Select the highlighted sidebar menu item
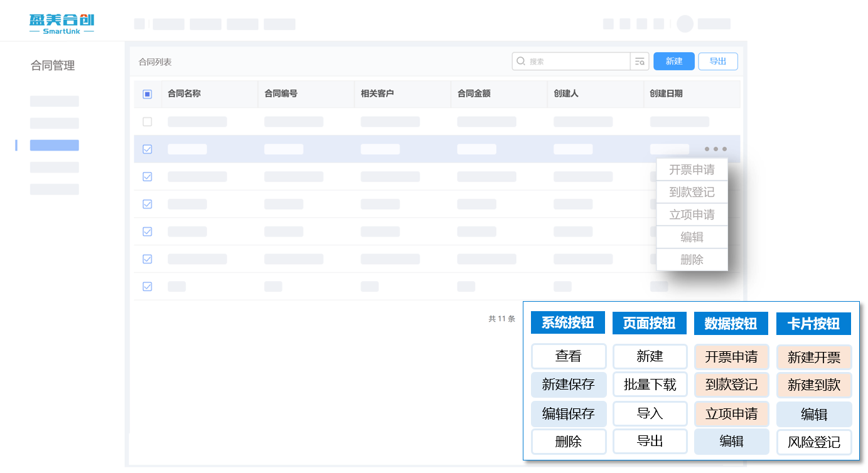Image resolution: width=868 pixels, height=473 pixels. [x=55, y=146]
